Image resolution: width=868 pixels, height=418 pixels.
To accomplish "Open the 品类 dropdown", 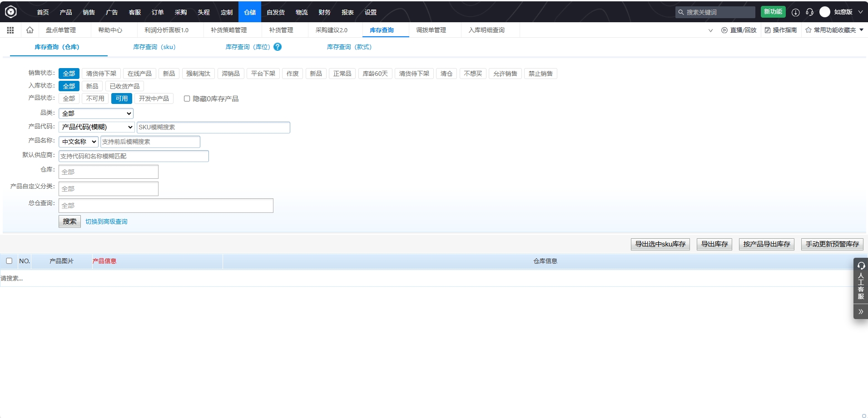I will click(96, 113).
